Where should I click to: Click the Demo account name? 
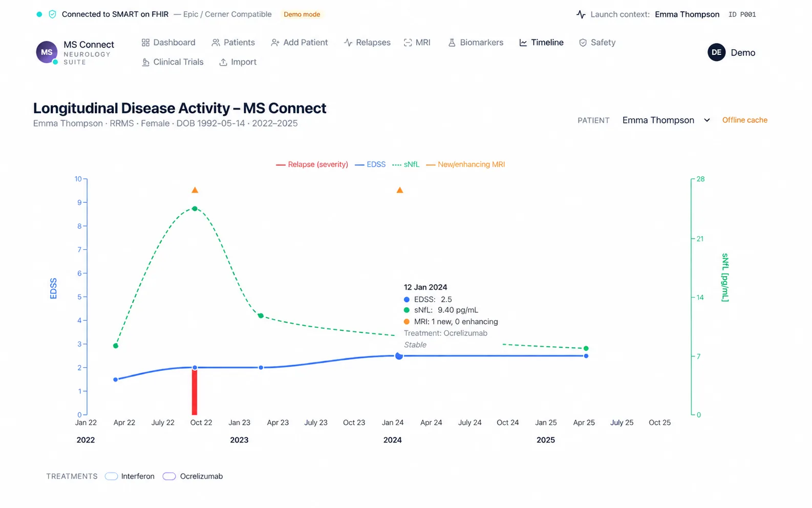(x=743, y=53)
